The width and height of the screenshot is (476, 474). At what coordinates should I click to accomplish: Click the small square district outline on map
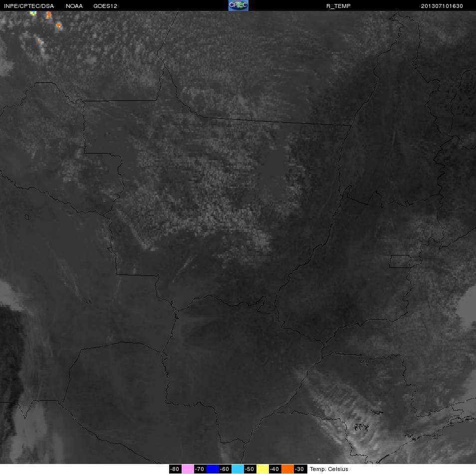click(400, 261)
